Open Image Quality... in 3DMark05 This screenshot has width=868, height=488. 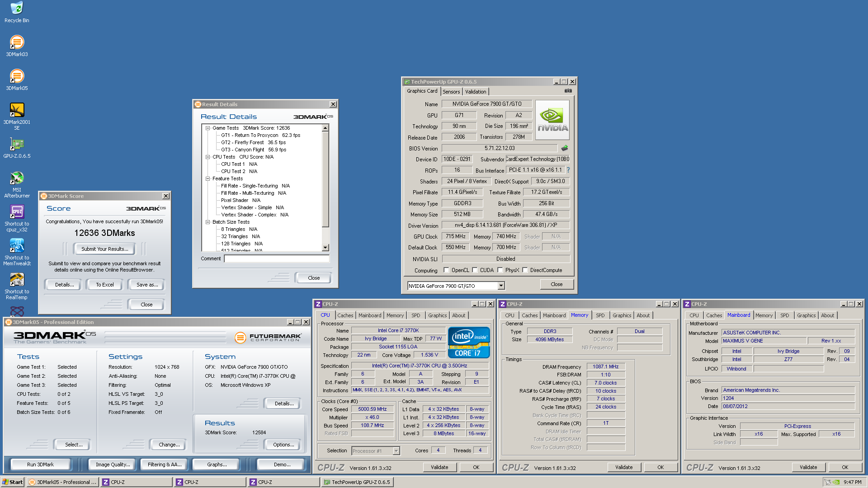(x=113, y=465)
